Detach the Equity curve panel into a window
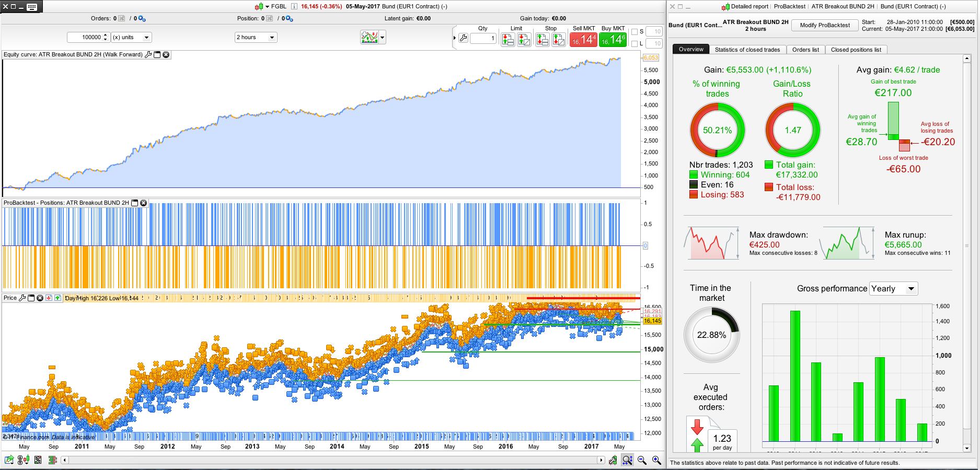This screenshot has height=470, width=980. [x=157, y=54]
